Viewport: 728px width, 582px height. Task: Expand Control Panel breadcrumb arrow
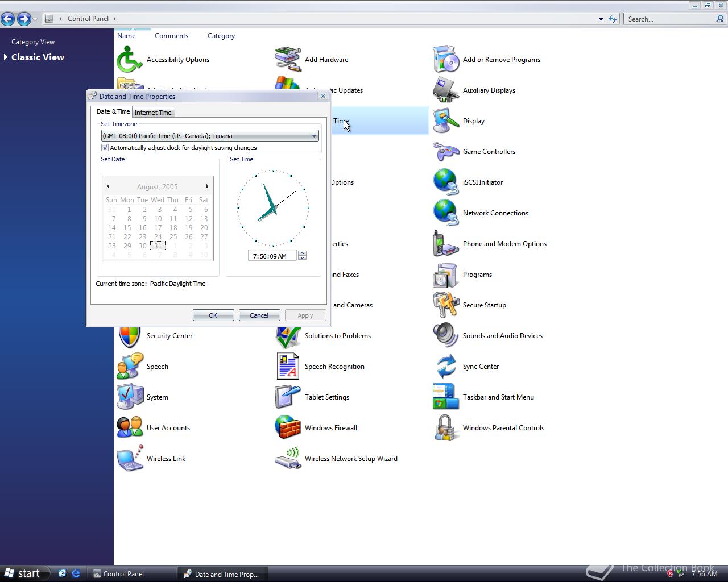point(114,19)
